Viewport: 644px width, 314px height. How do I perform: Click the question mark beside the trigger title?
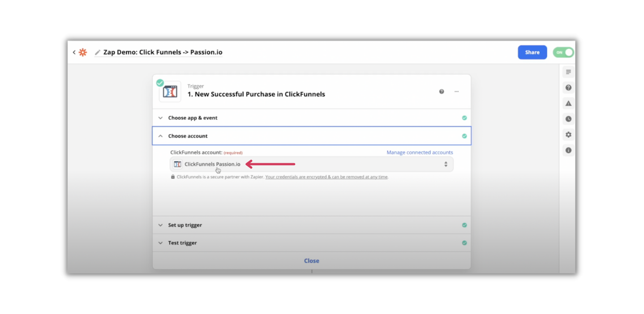click(441, 91)
